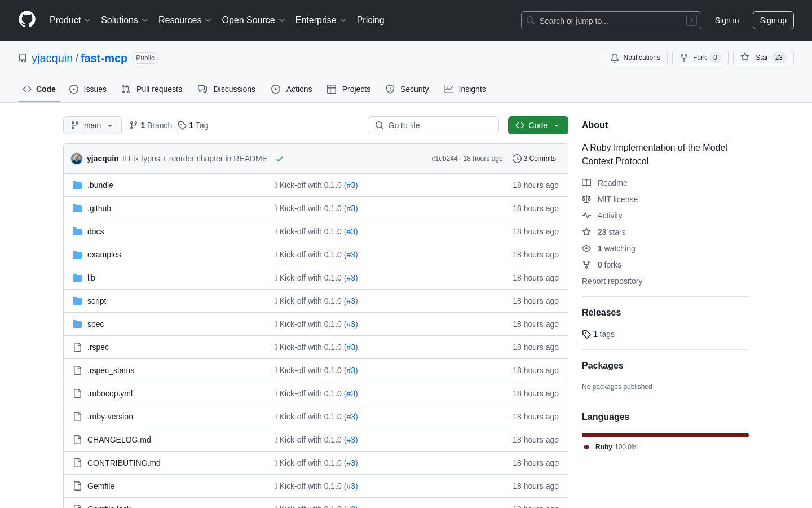Open the #3 link in the docs row
Image resolution: width=812 pixels, height=508 pixels.
[x=351, y=231]
